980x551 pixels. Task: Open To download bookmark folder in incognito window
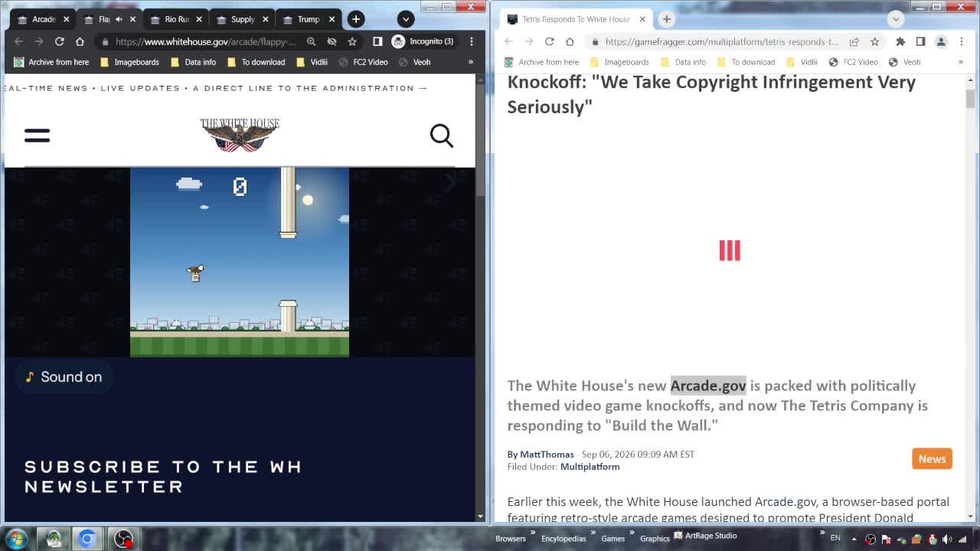click(x=256, y=62)
